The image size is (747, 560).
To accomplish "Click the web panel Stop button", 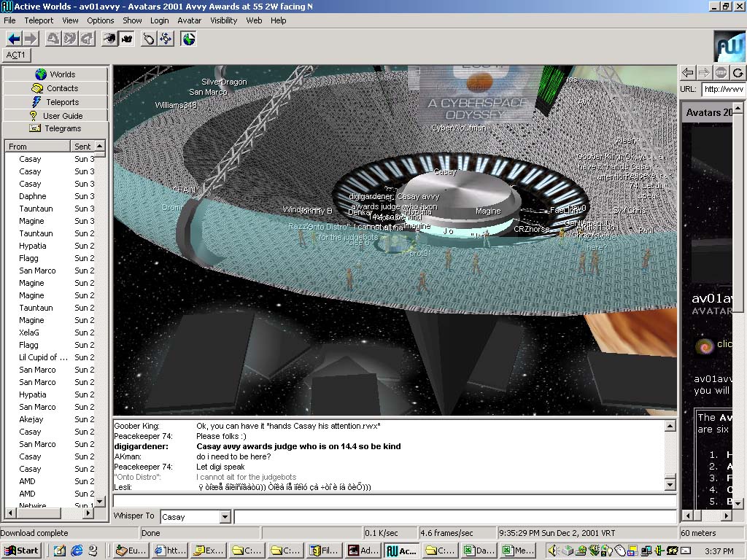I will click(x=721, y=72).
